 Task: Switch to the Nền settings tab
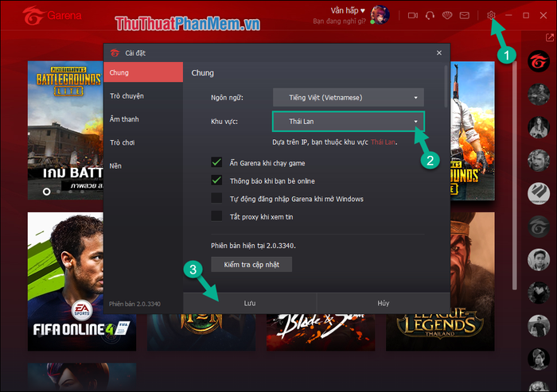[x=143, y=166]
